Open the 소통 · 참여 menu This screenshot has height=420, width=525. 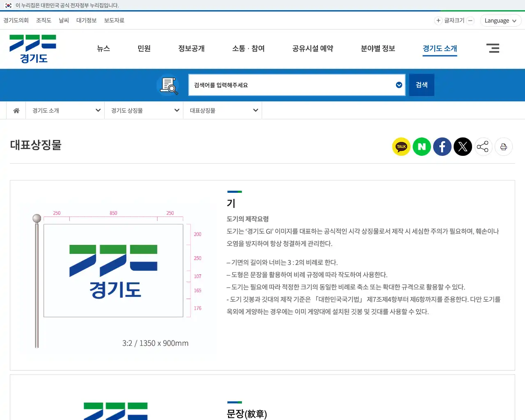click(x=248, y=48)
